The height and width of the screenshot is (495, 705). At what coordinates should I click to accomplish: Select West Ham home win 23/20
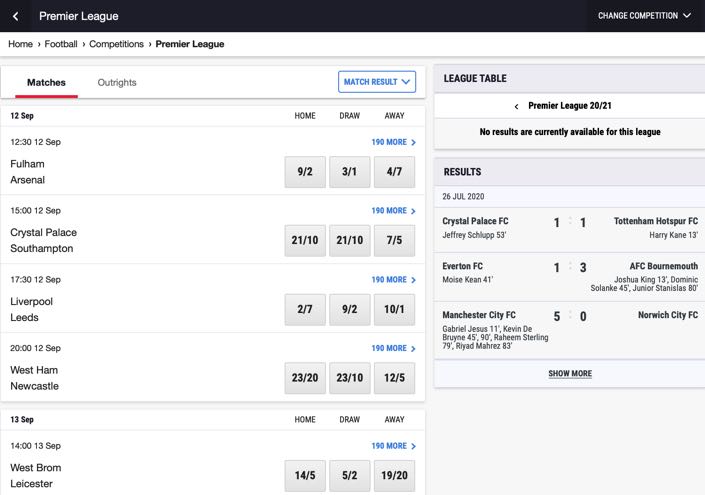pos(305,378)
